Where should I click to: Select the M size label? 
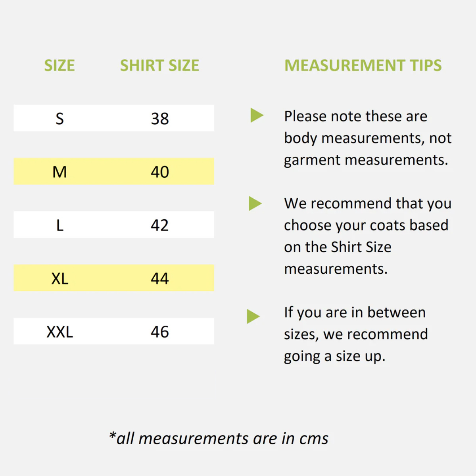(59, 172)
